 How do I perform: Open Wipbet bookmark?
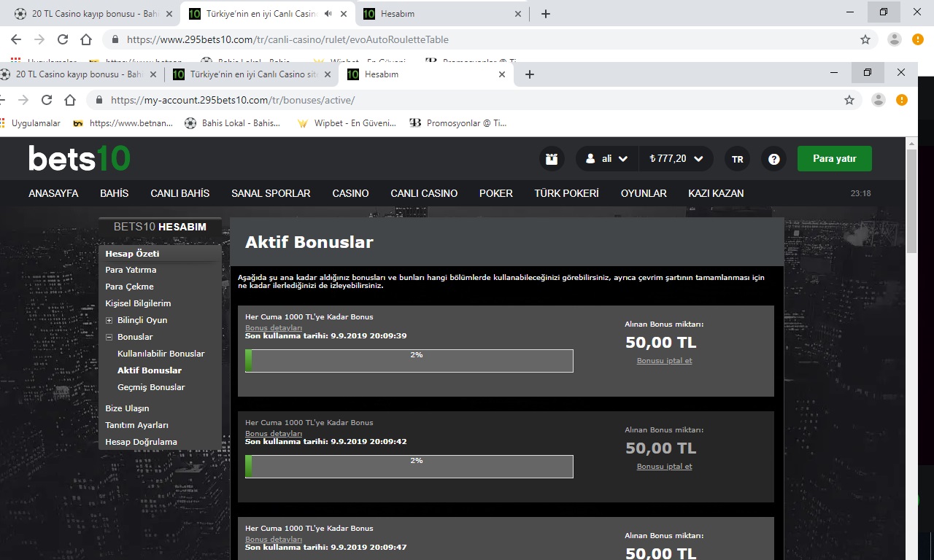pyautogui.click(x=347, y=123)
